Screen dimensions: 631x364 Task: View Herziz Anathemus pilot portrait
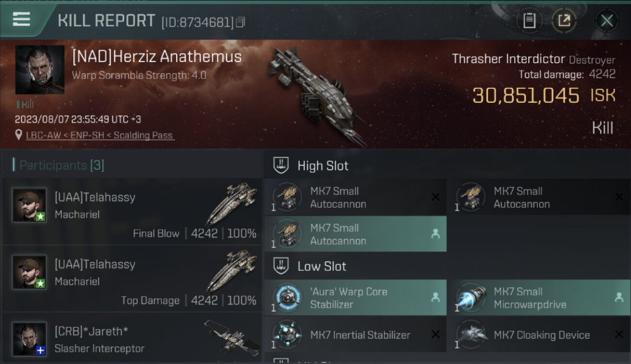[x=40, y=70]
